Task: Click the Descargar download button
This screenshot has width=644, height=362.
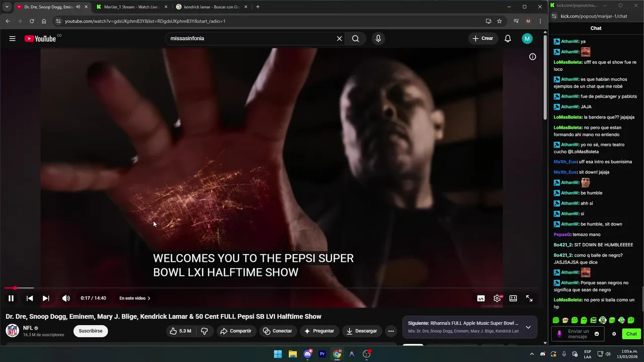Action: tap(361, 331)
